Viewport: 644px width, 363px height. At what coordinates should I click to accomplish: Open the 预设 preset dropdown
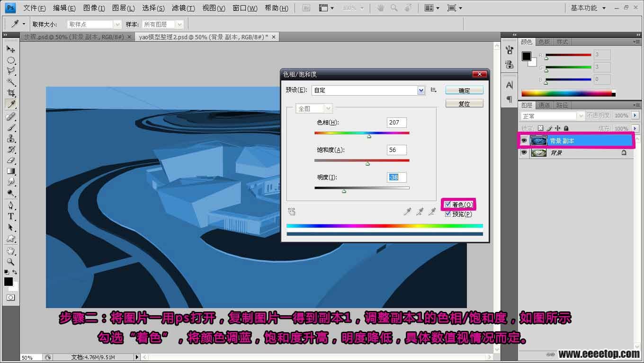tap(368, 90)
